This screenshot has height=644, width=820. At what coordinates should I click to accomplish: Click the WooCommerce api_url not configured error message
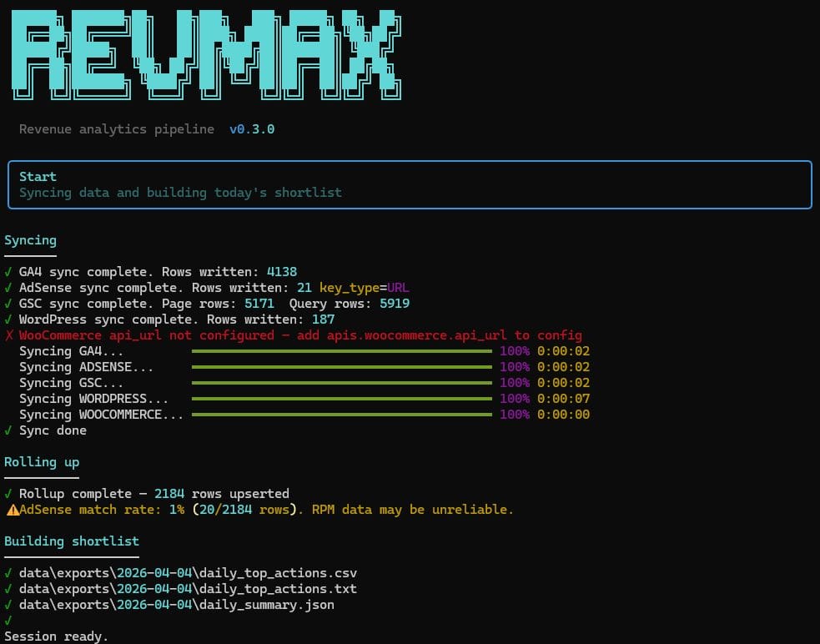[300, 335]
